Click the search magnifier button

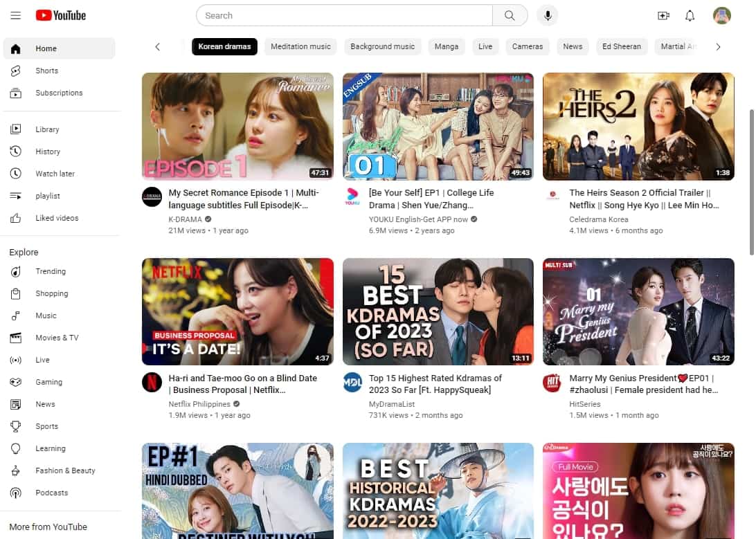[x=510, y=15]
